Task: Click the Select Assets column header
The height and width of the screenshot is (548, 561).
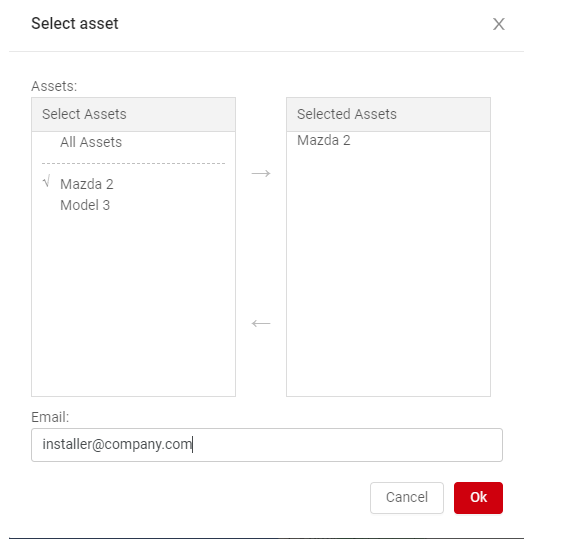Action: [x=133, y=114]
